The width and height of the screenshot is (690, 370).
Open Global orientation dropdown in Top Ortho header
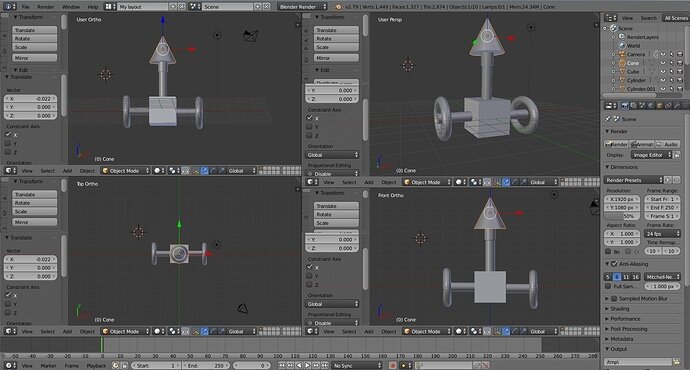tap(241, 331)
